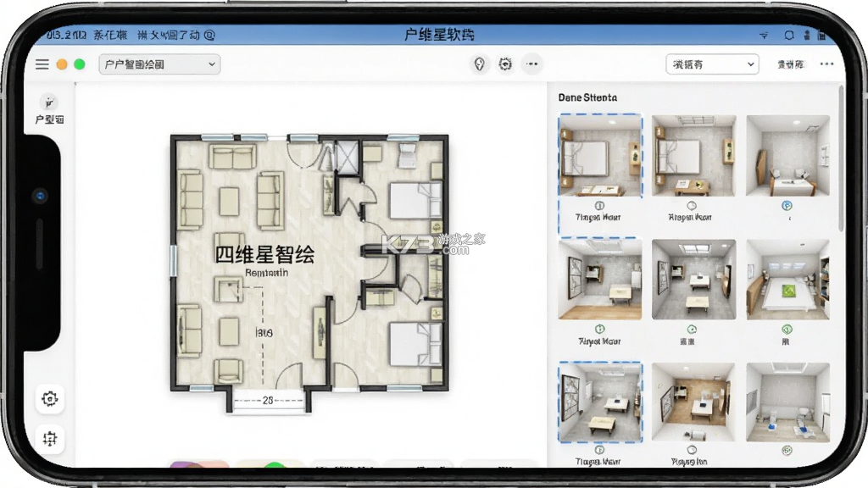Click the icon above Playse Ion label
This screenshot has width=868, height=488.
pos(692,451)
